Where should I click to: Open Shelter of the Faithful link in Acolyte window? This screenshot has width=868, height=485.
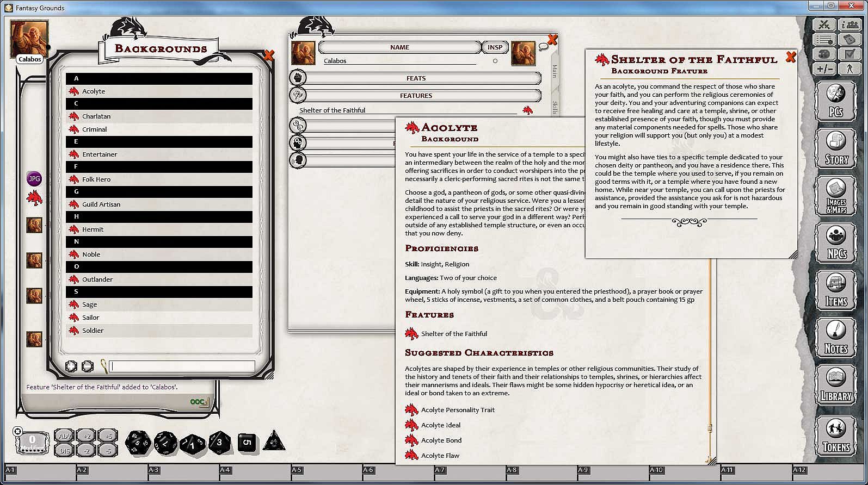[446, 334]
